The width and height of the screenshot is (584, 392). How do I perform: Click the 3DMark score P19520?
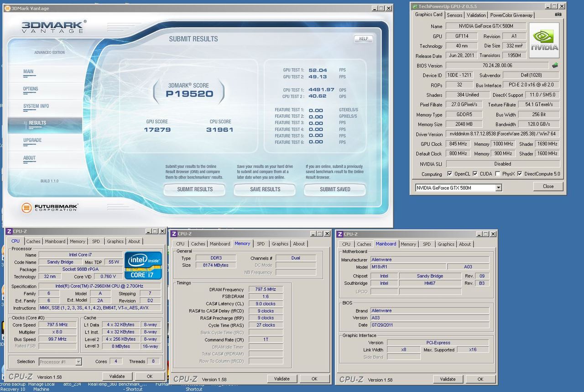(x=189, y=94)
